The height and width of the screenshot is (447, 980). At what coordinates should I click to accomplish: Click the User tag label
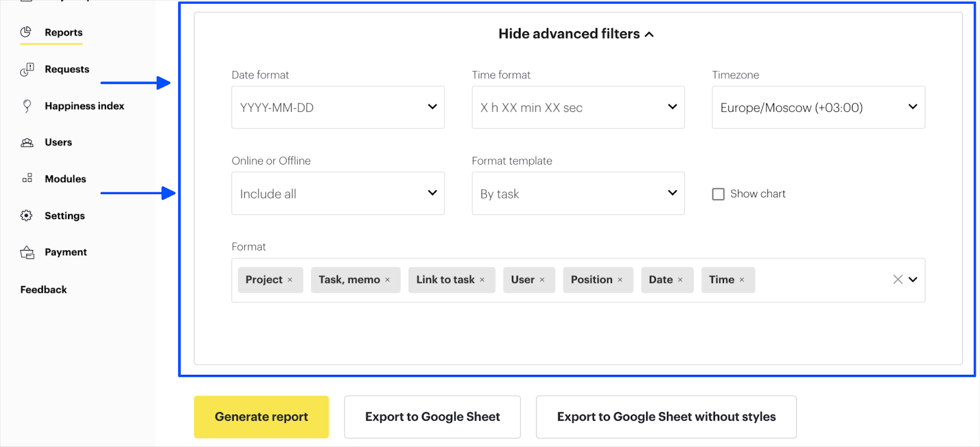tap(523, 280)
